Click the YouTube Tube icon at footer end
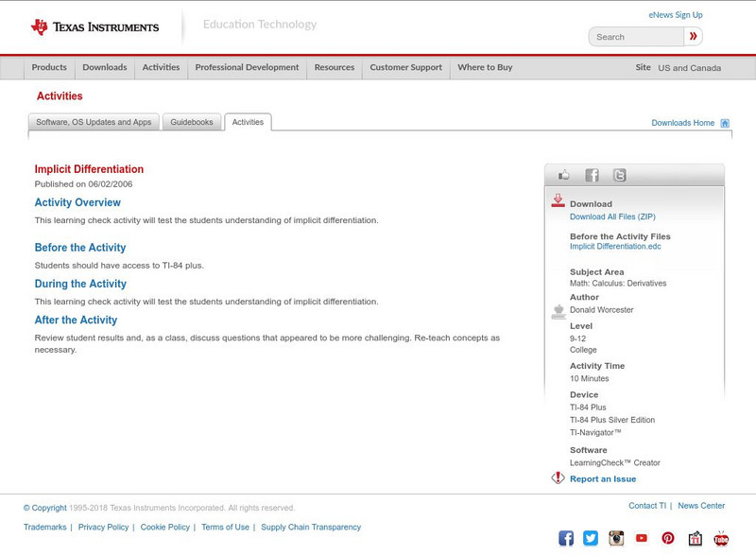Screen dimensions: 756x555 [x=721, y=538]
